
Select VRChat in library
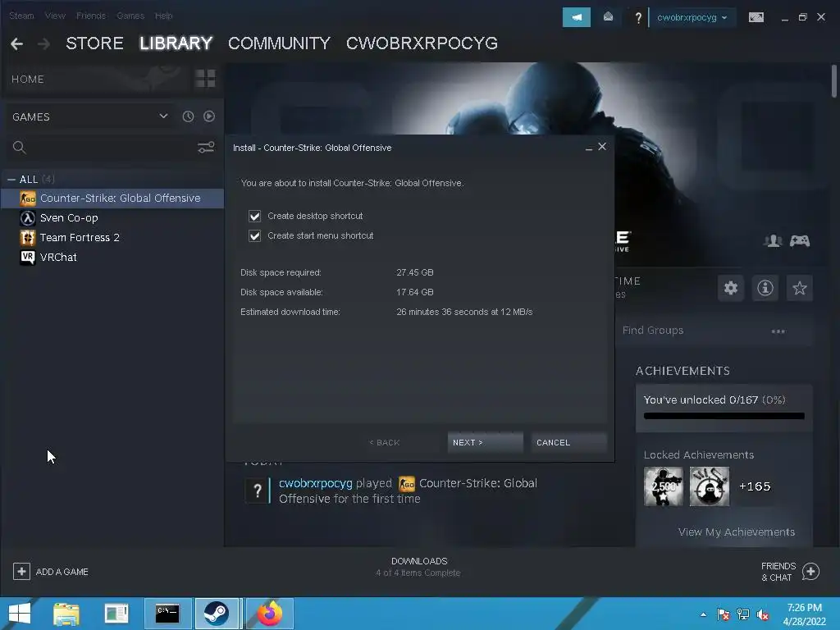(112, 257)
